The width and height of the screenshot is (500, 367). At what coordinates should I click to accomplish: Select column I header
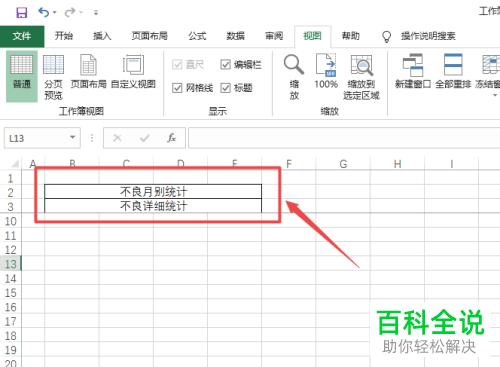point(452,164)
